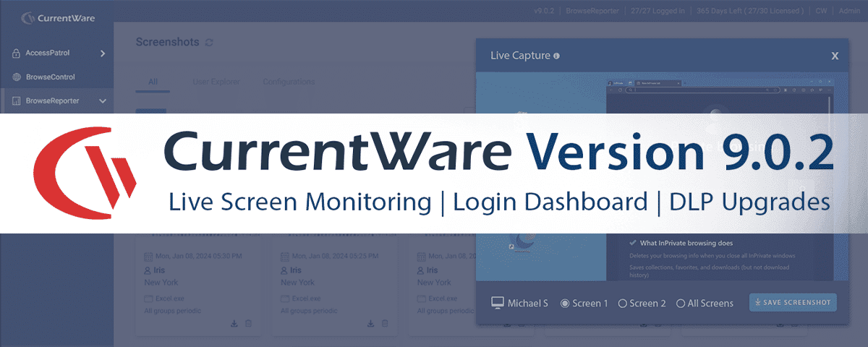Click the Live Capture info icon

coord(556,56)
